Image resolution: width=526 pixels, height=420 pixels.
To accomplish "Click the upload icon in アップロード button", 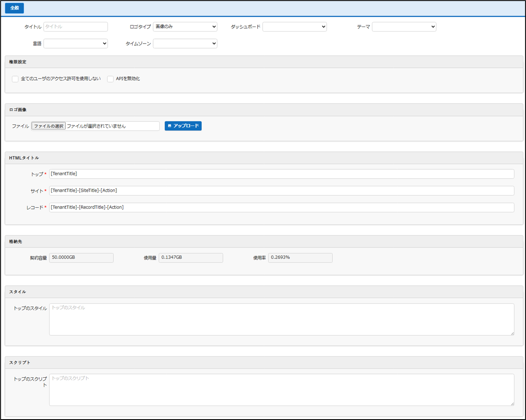I will (x=170, y=126).
